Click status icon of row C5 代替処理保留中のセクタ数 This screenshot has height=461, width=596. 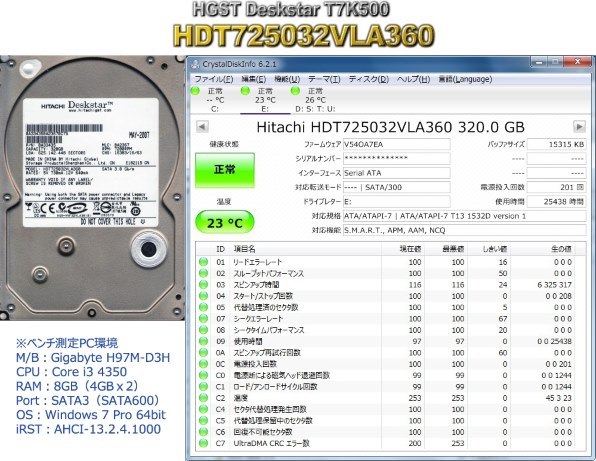click(204, 420)
